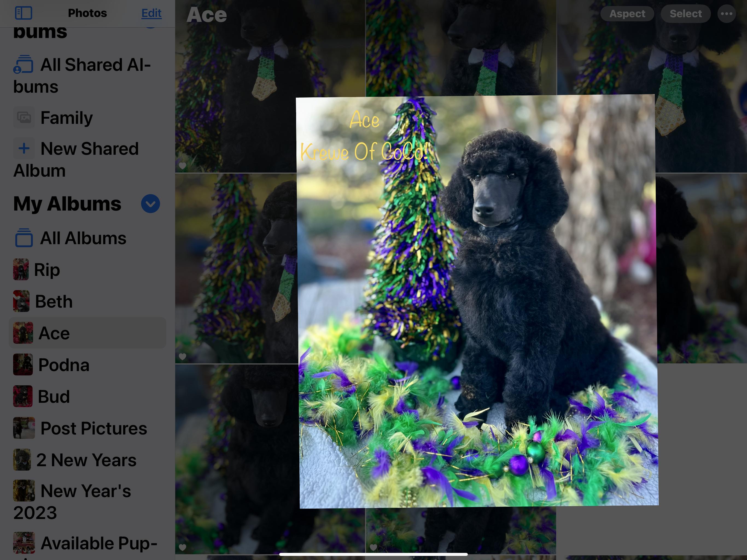Toggle favorite heart on top-left photo
Viewport: 747px width, 560px height.
coord(182,165)
